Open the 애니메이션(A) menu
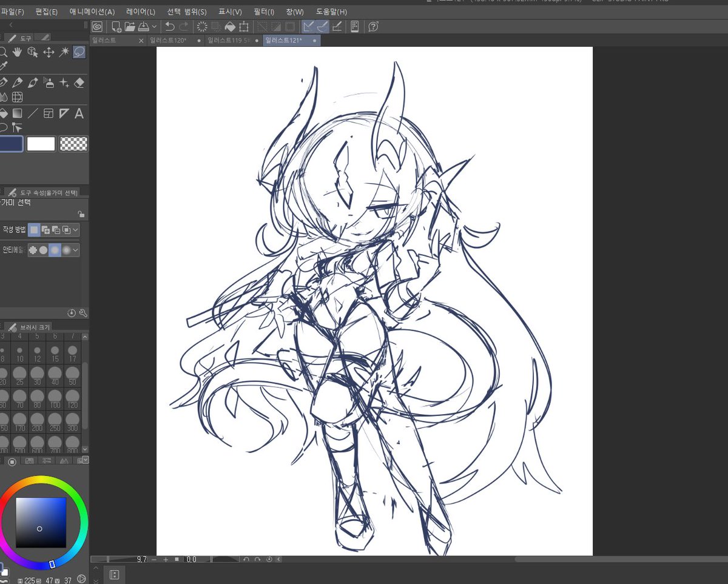Viewport: 728px width, 584px height. click(x=92, y=12)
